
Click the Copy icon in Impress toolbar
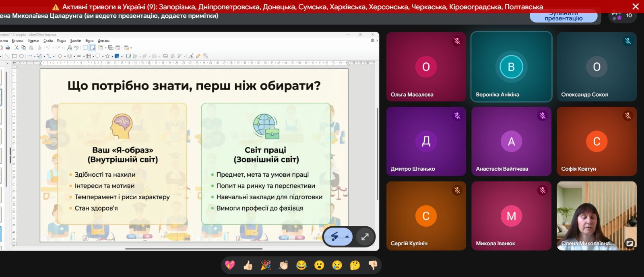tap(24, 48)
